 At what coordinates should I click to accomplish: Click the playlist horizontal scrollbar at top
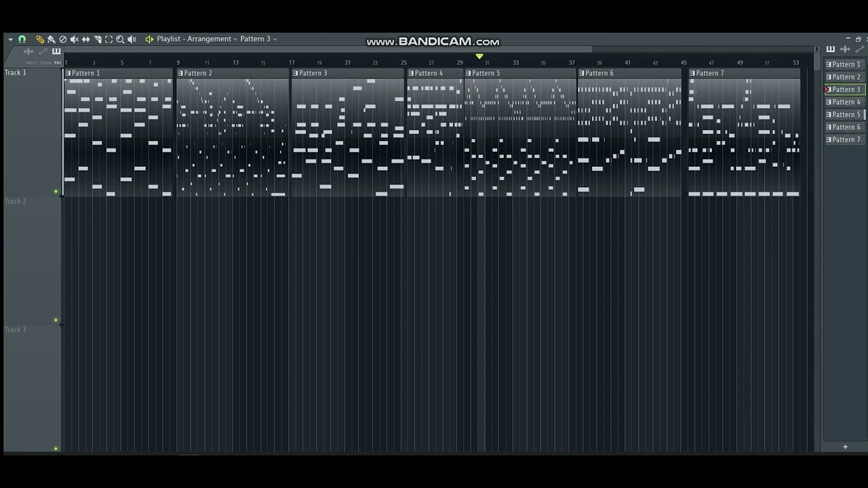tap(328, 49)
